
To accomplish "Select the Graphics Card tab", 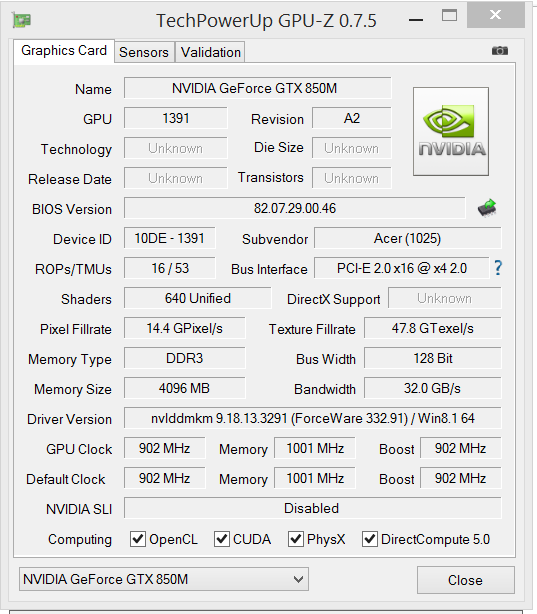I will 64,51.
